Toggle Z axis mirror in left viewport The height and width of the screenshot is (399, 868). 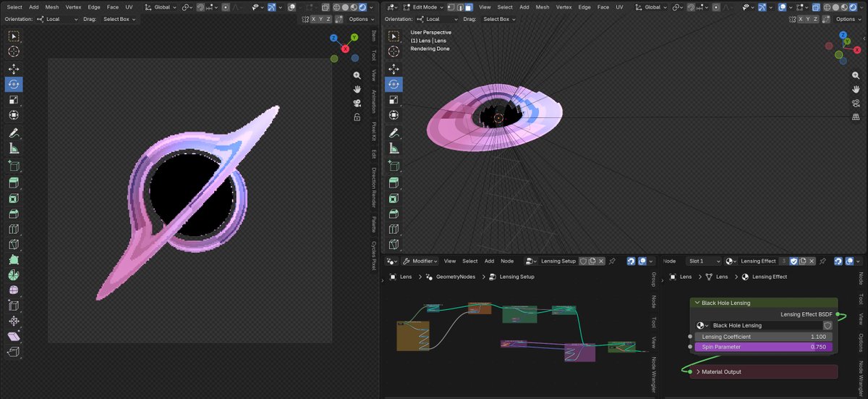coord(328,20)
